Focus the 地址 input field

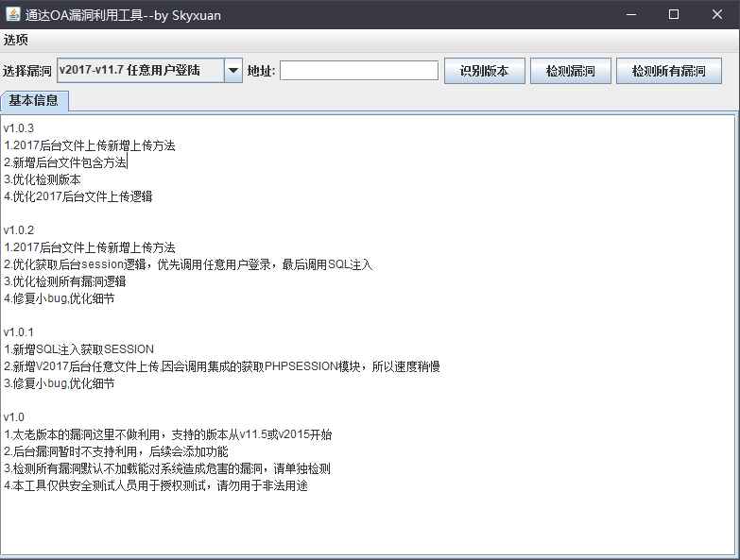[359, 71]
